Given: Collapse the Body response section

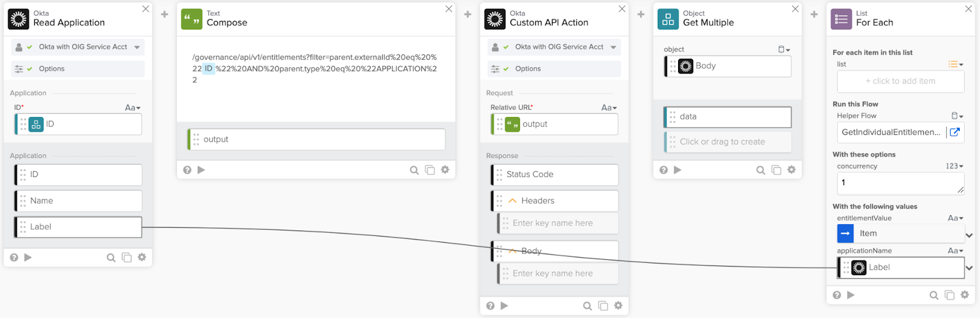Looking at the screenshot, I should coord(513,251).
